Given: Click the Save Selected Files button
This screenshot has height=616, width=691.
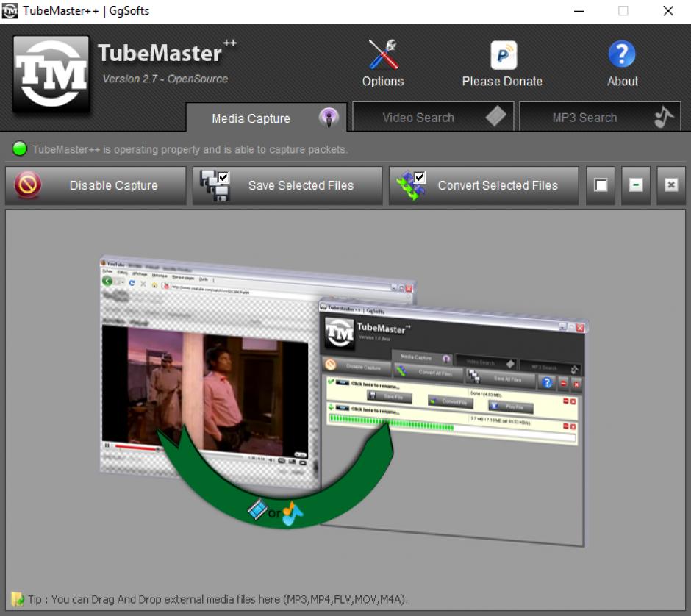Looking at the screenshot, I should click(x=287, y=185).
